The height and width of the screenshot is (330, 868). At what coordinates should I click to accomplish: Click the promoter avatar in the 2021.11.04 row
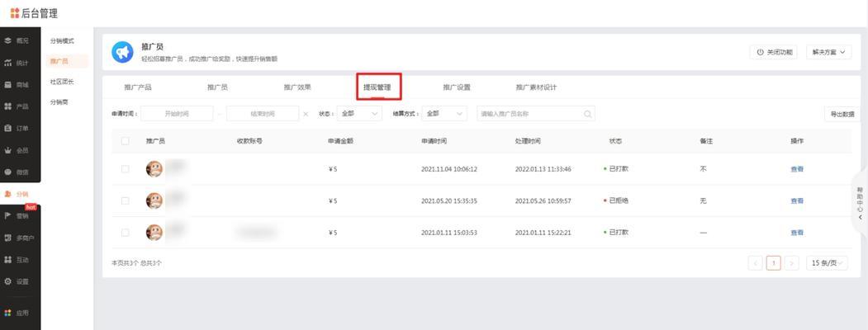tap(154, 168)
